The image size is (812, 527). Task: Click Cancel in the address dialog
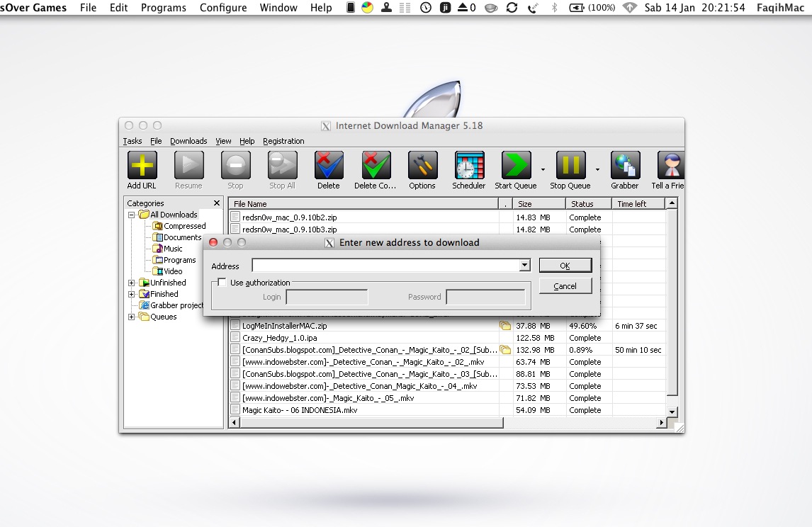[565, 285]
